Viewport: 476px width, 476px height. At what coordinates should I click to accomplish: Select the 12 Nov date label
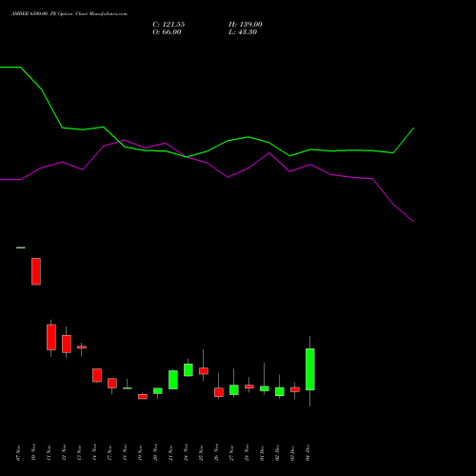[x=64, y=453]
